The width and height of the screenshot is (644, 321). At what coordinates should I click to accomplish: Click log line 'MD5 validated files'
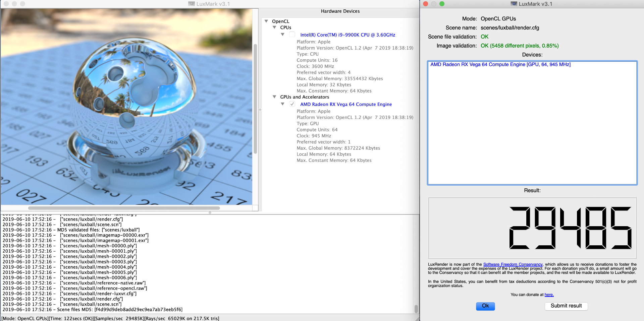click(71, 230)
